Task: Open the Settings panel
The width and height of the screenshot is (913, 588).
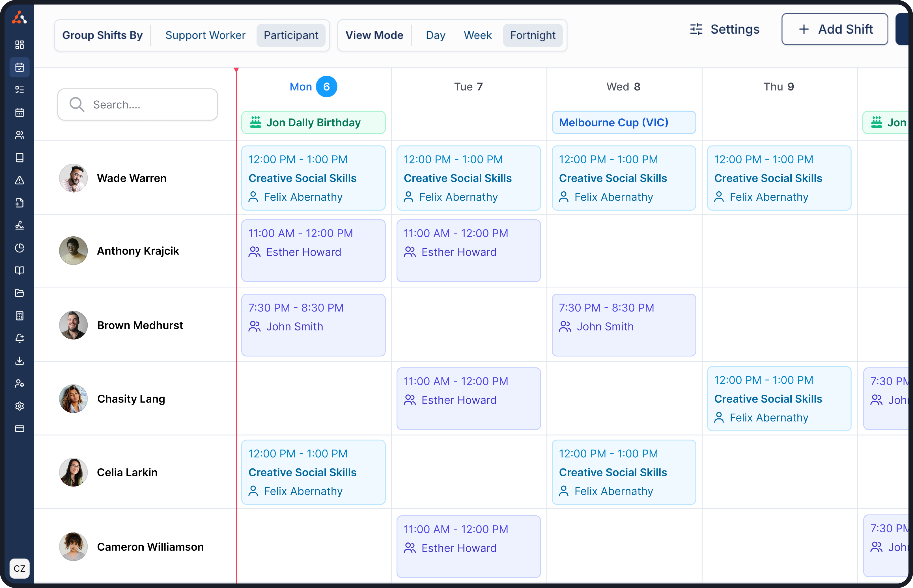Action: pos(725,29)
